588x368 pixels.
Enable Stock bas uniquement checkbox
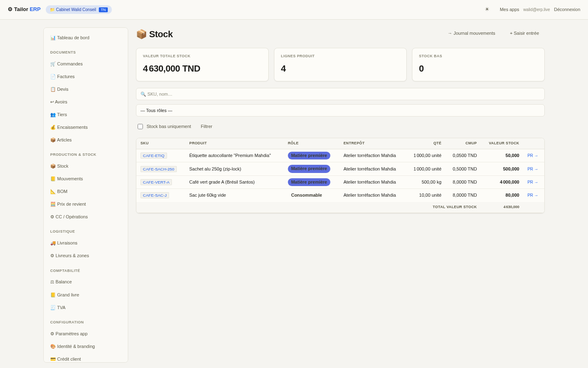coord(140,126)
